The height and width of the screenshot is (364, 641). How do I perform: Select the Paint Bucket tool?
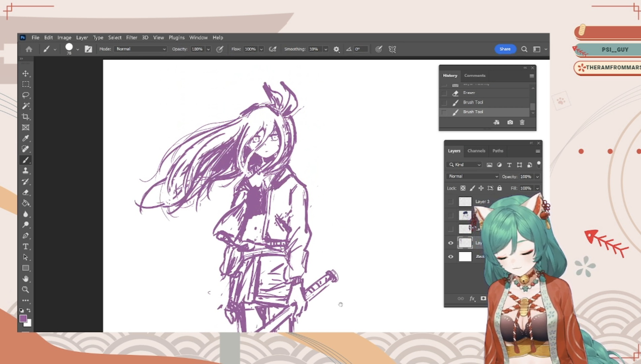click(x=26, y=203)
